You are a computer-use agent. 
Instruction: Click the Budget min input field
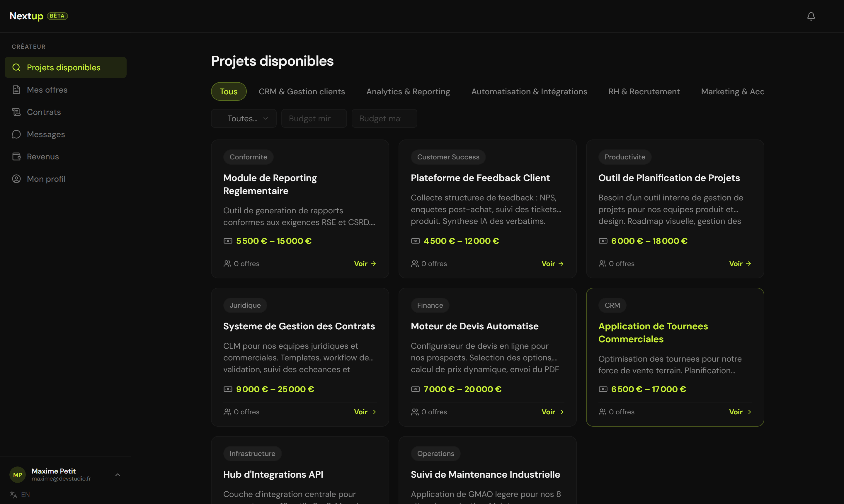[314, 118]
